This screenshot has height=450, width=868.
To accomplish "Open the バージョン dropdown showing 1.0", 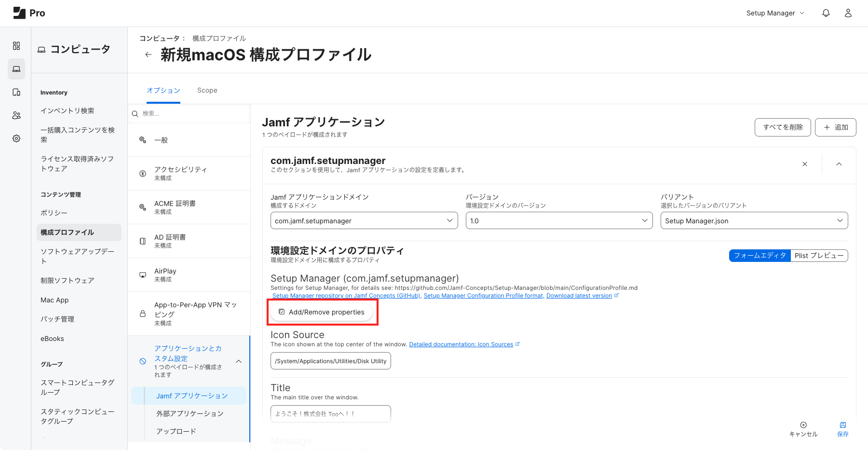I will [559, 221].
